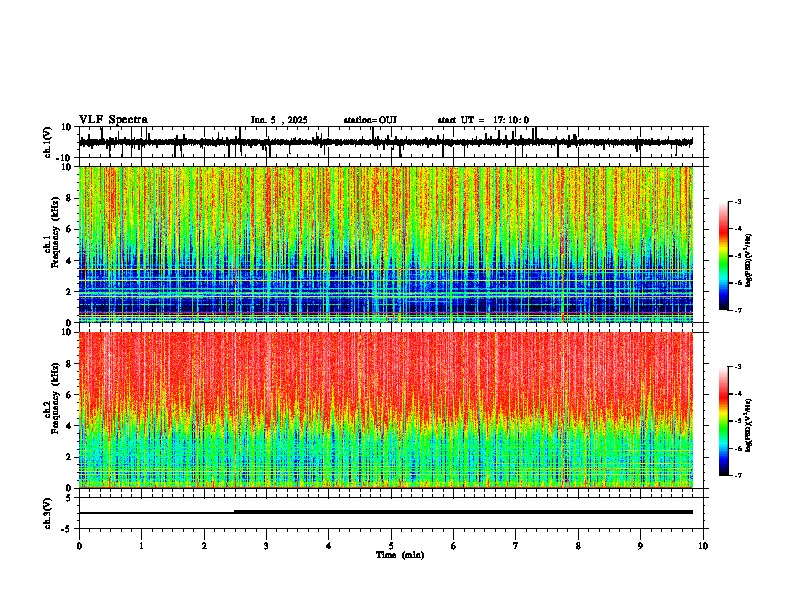Click the ch.2 colorbar 'log(PSD)' label
Image resolution: width=792 pixels, height=612 pixels.
tap(748, 425)
